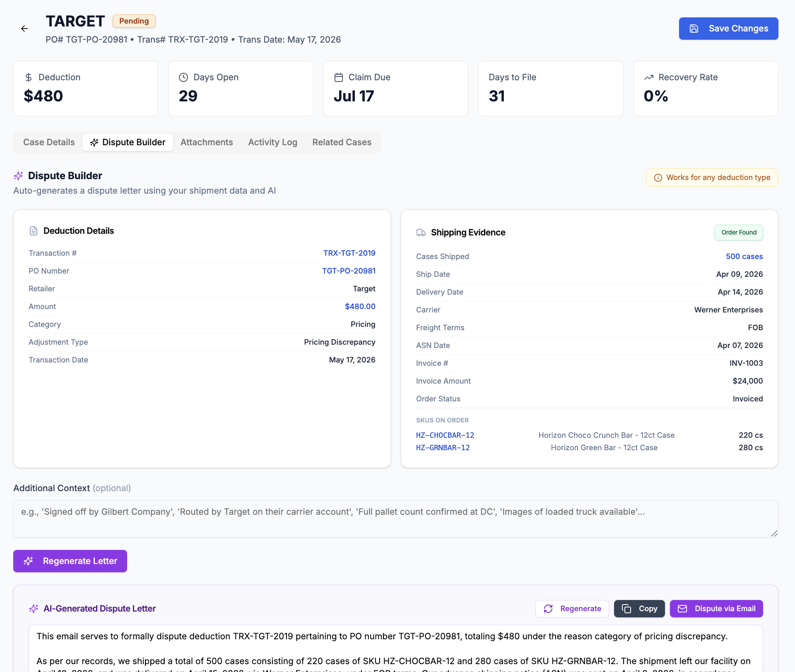Screen dimensions: 795x672
Task: Click inside the generated dispute letter text
Action: tap(395, 649)
